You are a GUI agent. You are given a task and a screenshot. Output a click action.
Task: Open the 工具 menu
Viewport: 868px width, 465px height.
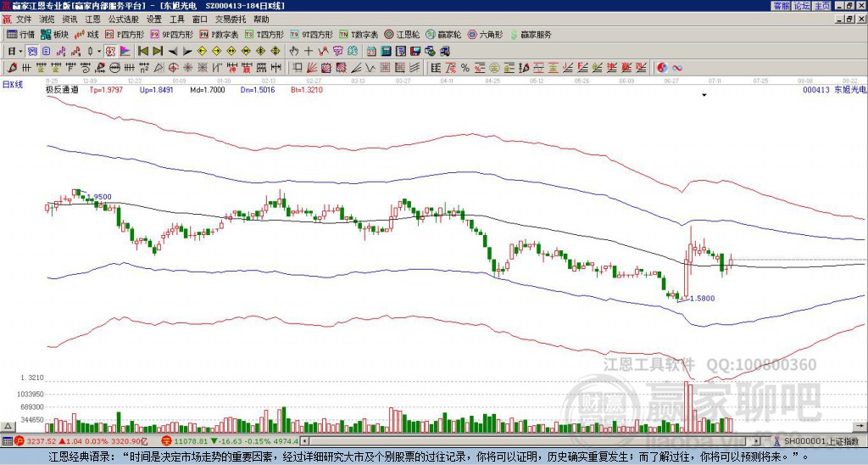[x=176, y=20]
